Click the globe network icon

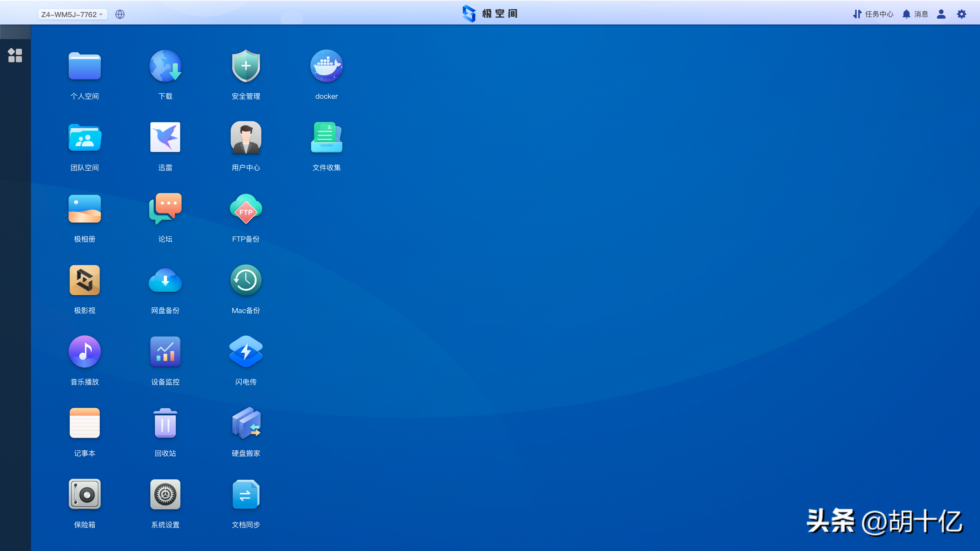pos(120,15)
